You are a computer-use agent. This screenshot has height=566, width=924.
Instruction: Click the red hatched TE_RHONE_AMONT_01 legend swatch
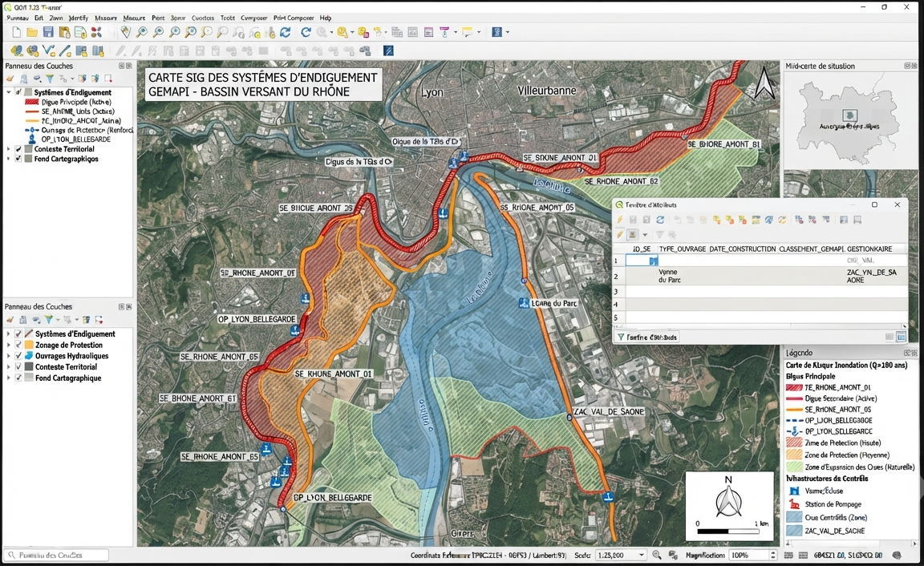[x=794, y=387]
